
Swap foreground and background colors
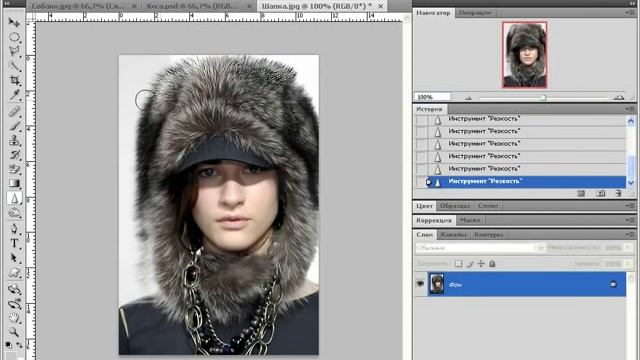(19, 345)
